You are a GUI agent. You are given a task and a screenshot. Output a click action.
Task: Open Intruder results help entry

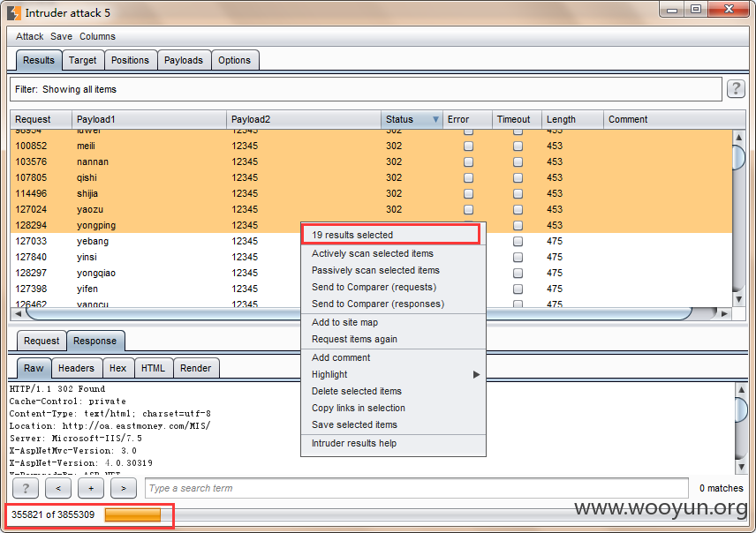click(x=393, y=443)
